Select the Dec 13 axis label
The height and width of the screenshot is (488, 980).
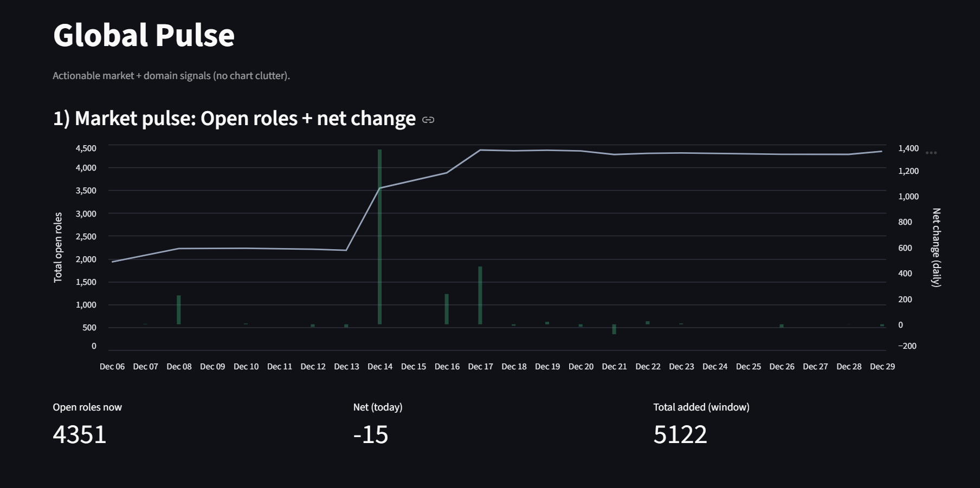click(346, 366)
